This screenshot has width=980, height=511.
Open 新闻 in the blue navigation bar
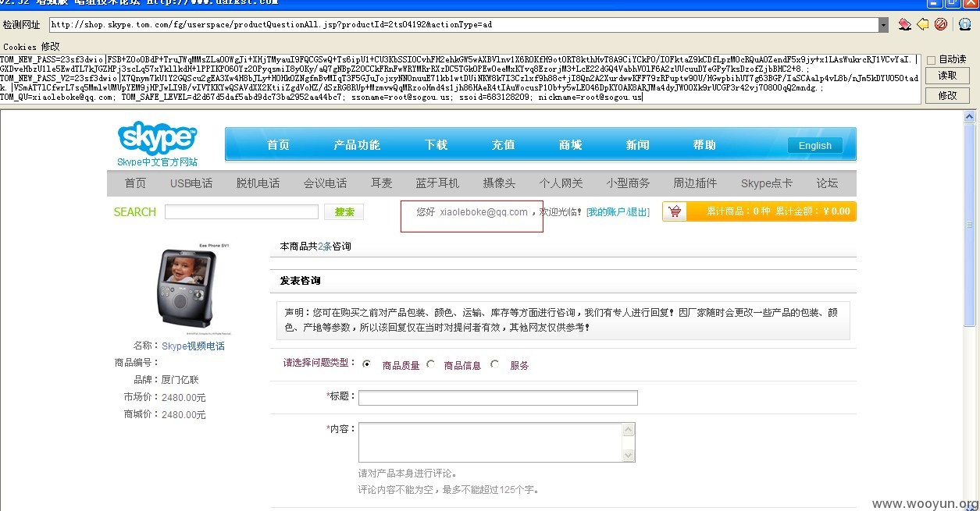637,145
